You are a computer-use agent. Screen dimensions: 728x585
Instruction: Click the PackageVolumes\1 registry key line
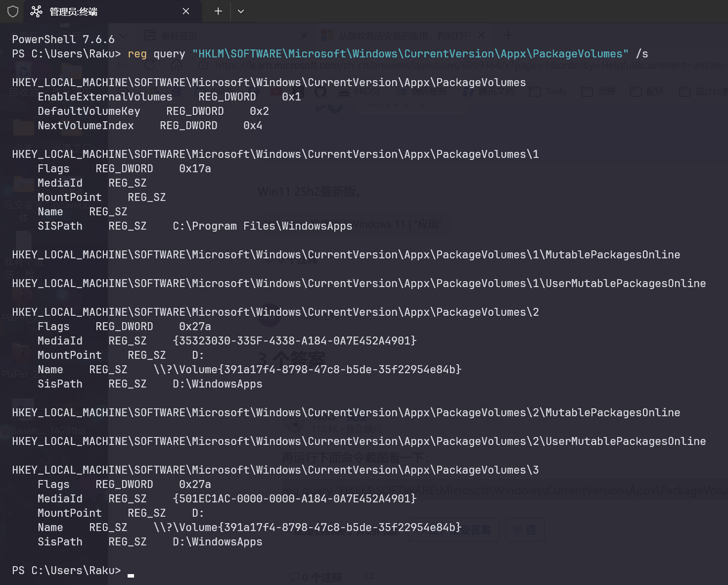275,154
